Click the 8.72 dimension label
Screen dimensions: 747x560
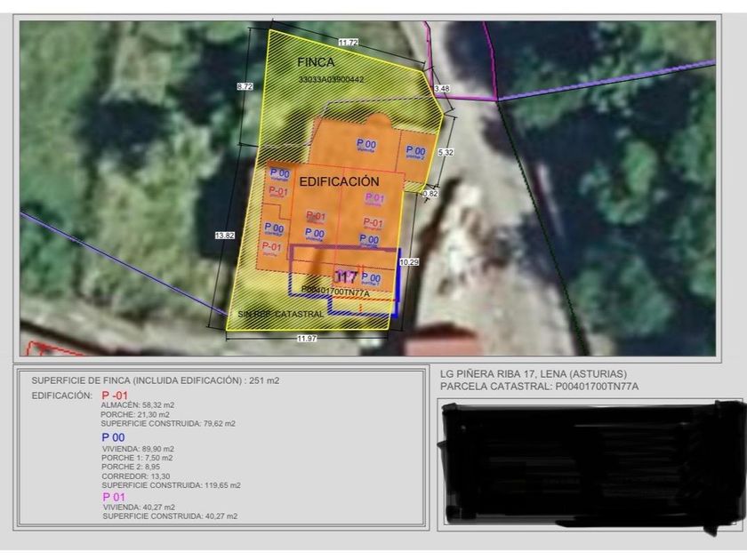(245, 86)
